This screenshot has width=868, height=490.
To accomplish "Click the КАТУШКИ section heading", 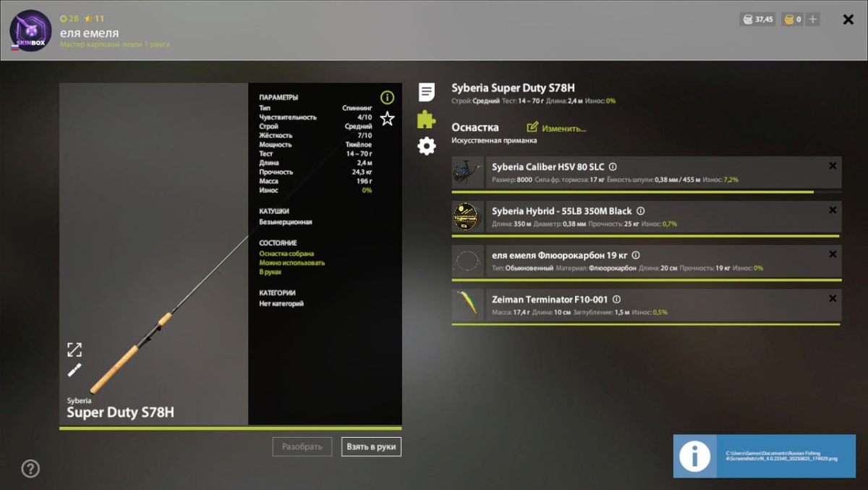I will [x=274, y=211].
